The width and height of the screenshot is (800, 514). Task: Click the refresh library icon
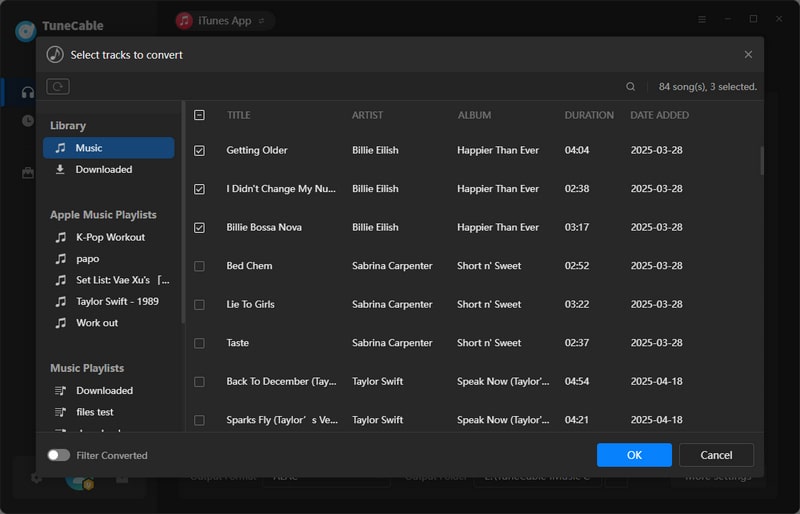pos(58,86)
